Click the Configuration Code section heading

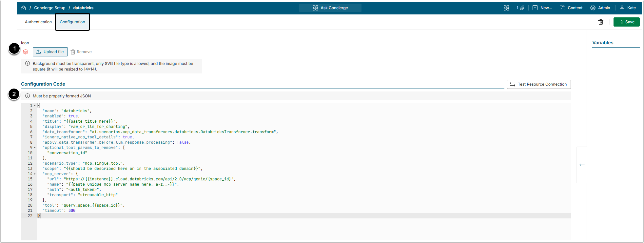click(43, 84)
